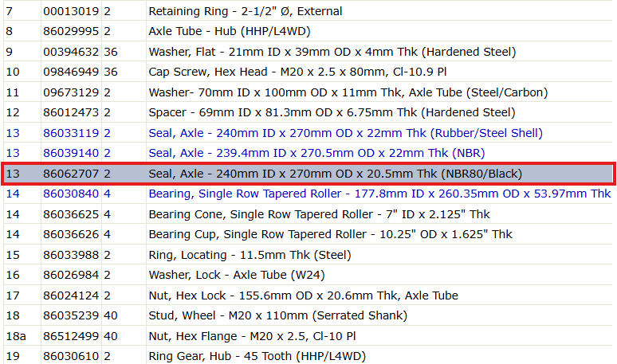Select part number 09673129 washer row
Screen dimensions: 617x364
pos(308,92)
